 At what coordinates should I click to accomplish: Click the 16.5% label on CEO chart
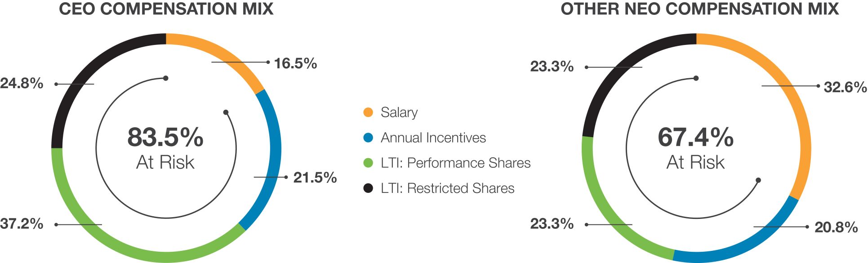295,63
